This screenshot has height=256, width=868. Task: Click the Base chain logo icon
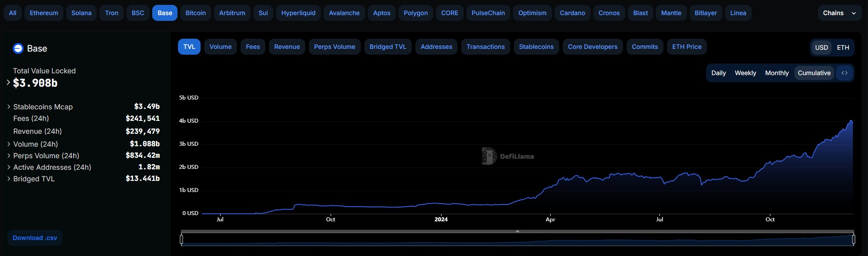[x=18, y=48]
